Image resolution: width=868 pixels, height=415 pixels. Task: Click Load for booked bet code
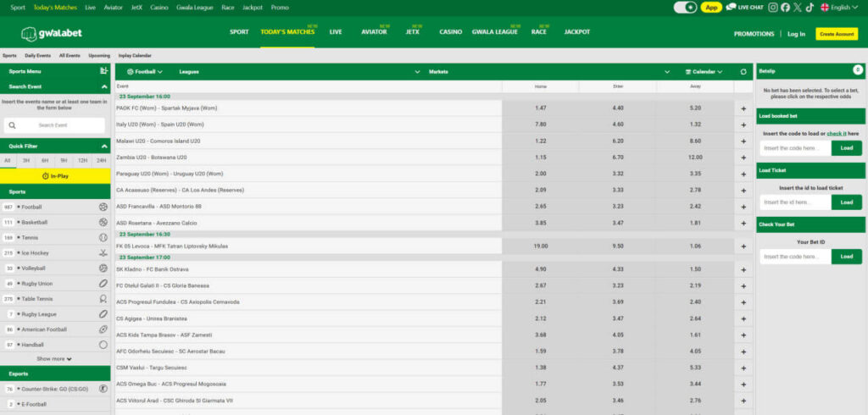coord(847,148)
